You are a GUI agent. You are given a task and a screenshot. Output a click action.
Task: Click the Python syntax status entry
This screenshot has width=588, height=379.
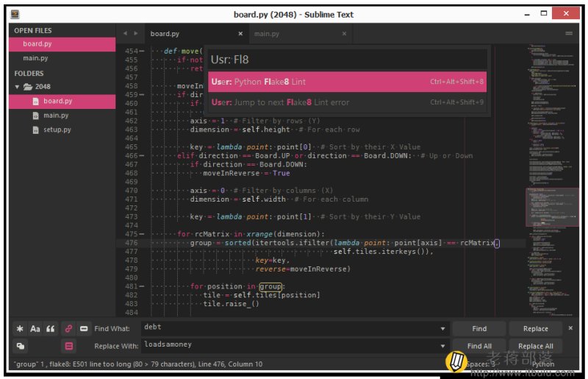click(x=543, y=364)
